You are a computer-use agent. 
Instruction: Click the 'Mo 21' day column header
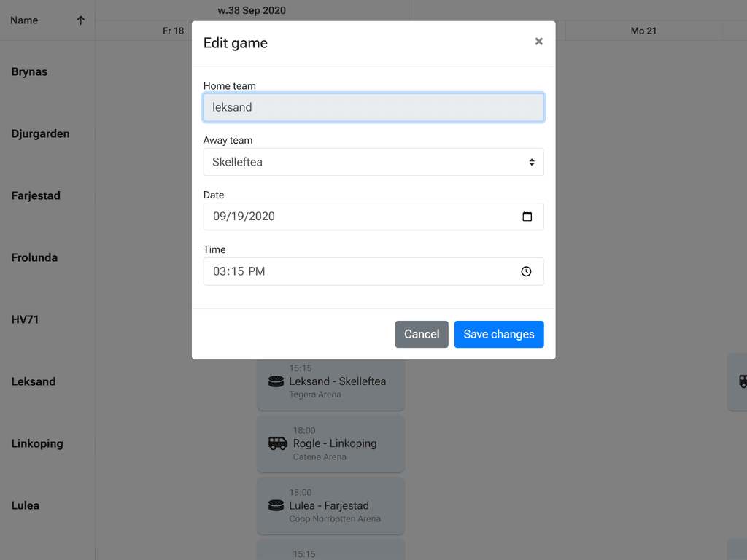643,31
